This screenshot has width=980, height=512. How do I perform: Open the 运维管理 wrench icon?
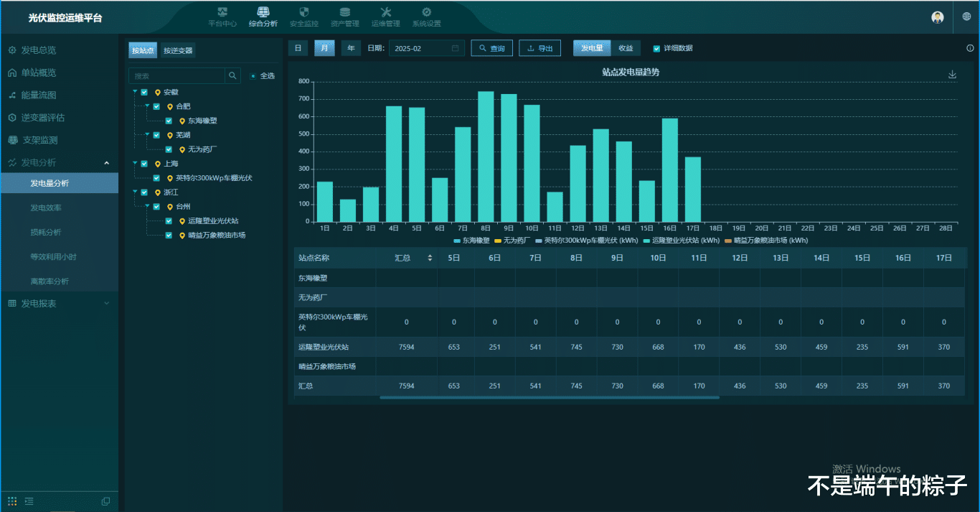pos(385,12)
